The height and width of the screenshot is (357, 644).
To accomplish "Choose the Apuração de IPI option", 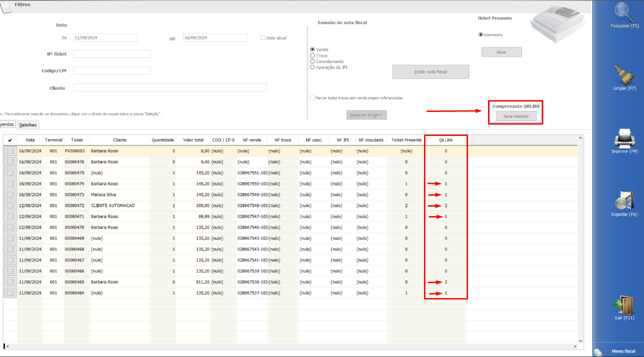I will (x=312, y=67).
